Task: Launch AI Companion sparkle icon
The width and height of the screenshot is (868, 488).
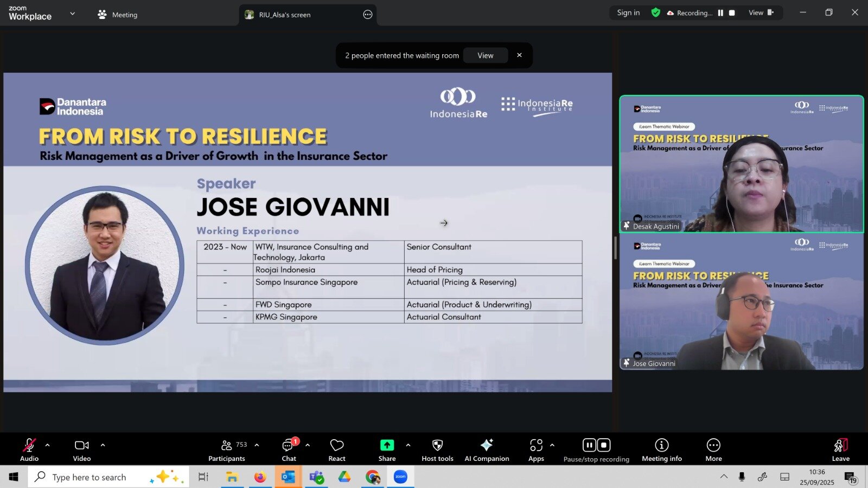Action: click(x=487, y=445)
